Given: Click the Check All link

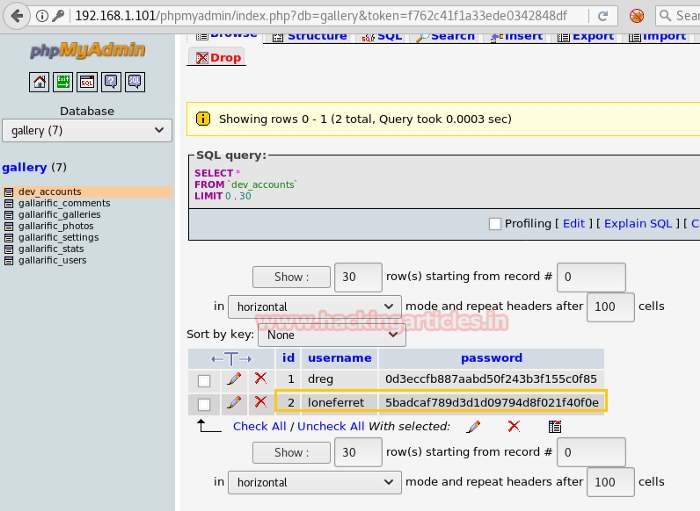Looking at the screenshot, I should [x=259, y=426].
